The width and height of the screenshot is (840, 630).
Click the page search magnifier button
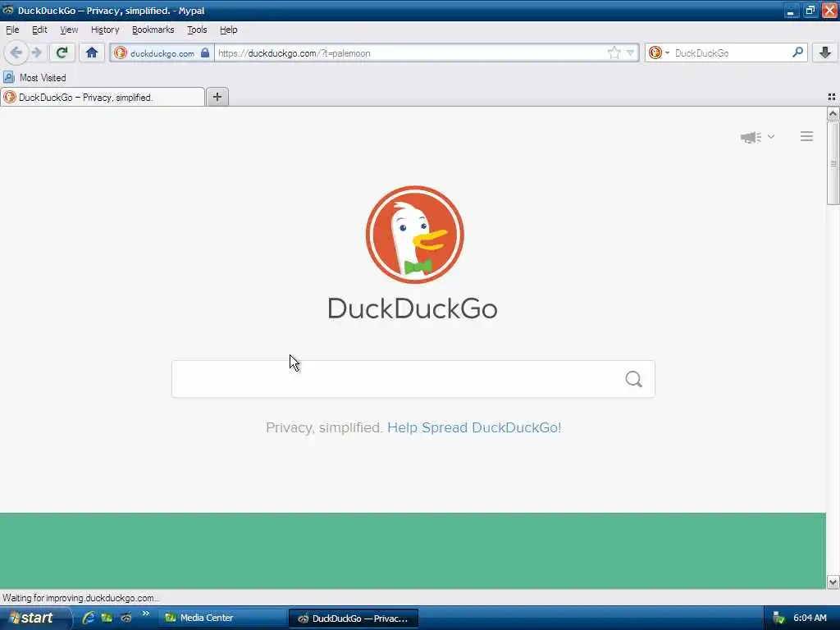point(634,379)
